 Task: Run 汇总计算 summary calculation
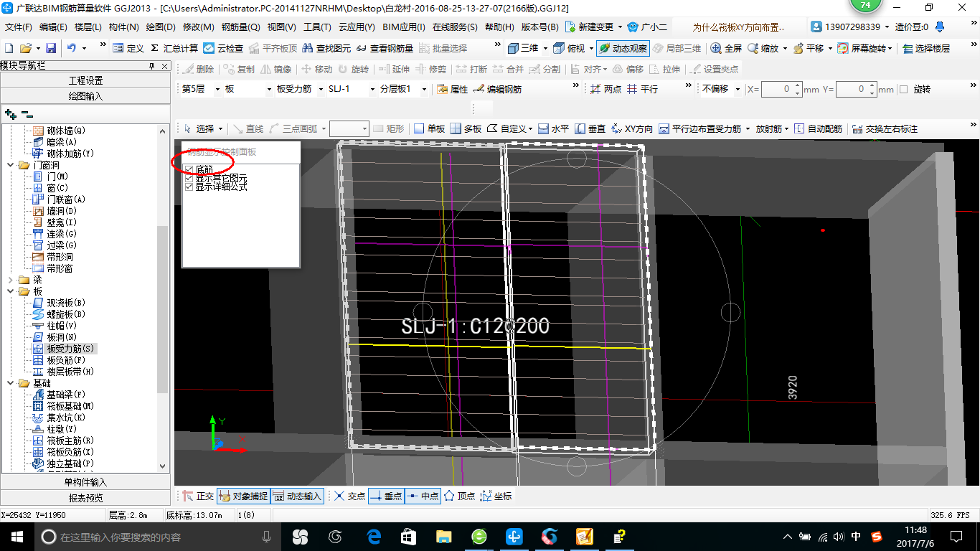coord(174,48)
